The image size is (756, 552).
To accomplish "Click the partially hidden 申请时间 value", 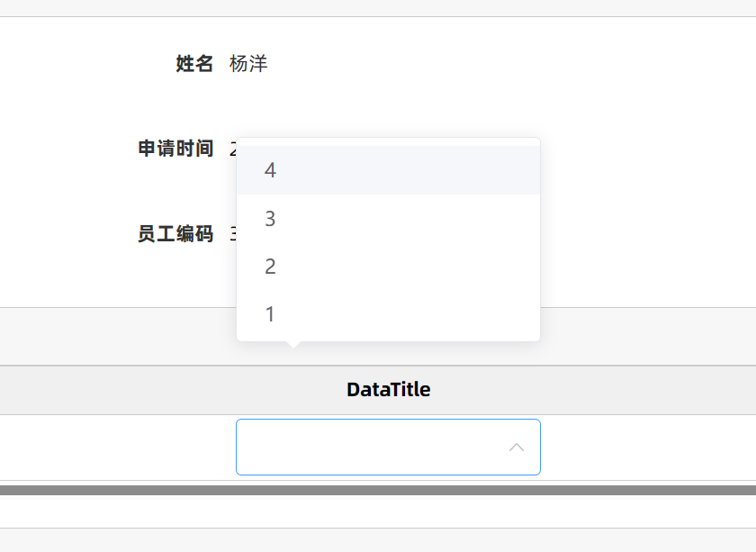I will coord(233,149).
